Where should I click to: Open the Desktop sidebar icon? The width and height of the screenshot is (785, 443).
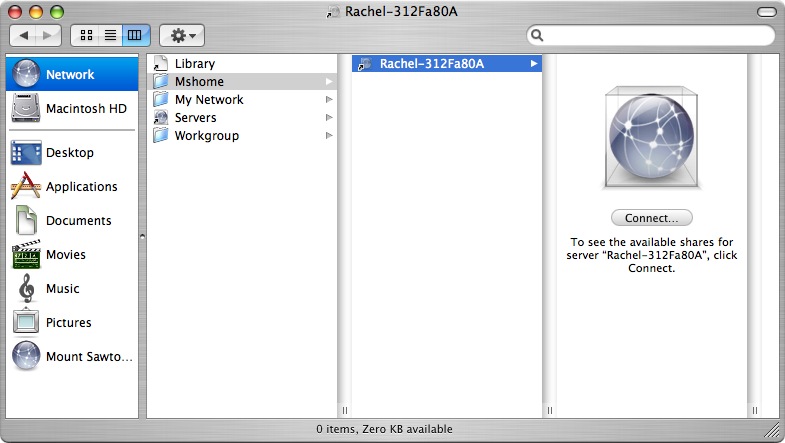(x=26, y=153)
